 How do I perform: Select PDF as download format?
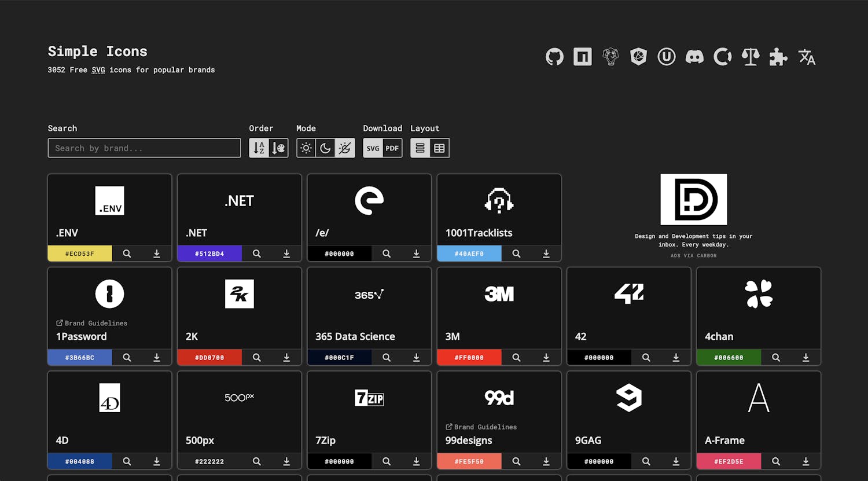click(x=392, y=148)
